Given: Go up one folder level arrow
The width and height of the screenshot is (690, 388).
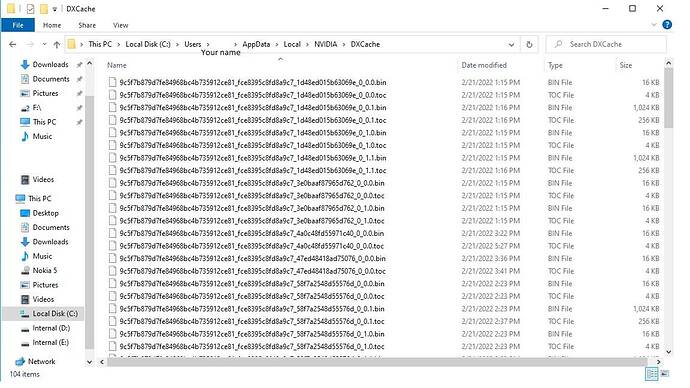Looking at the screenshot, I should (x=57, y=44).
